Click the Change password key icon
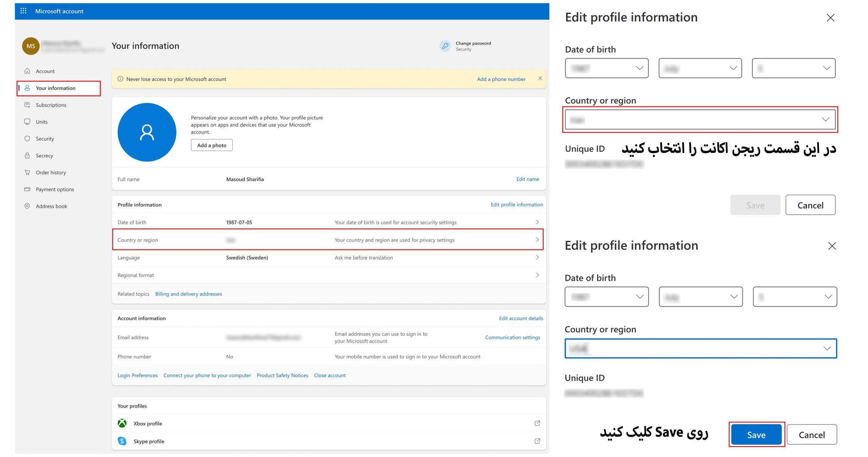 coord(445,46)
